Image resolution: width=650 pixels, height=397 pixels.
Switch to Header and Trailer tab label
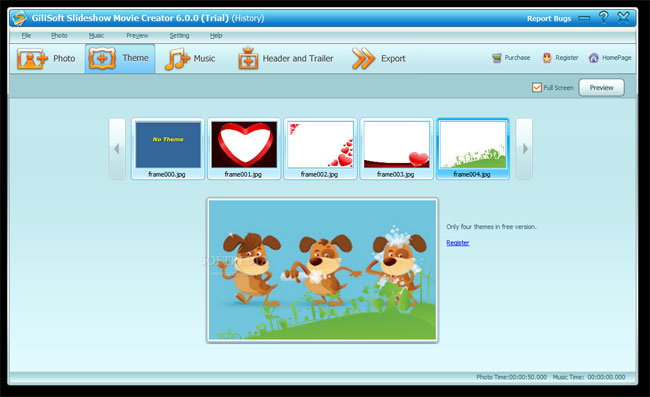[x=298, y=58]
